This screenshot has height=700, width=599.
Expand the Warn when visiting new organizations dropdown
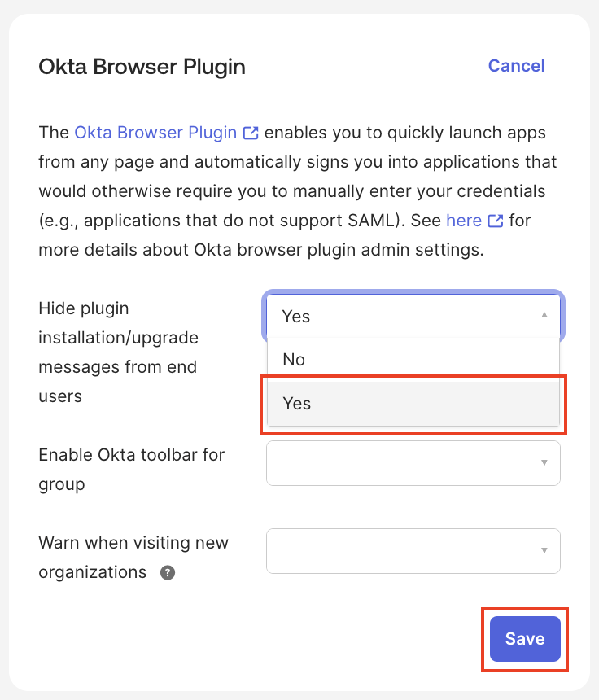tap(413, 551)
